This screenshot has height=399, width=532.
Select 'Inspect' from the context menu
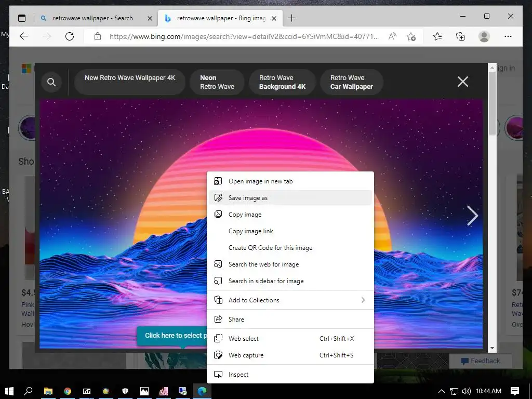coord(290,375)
